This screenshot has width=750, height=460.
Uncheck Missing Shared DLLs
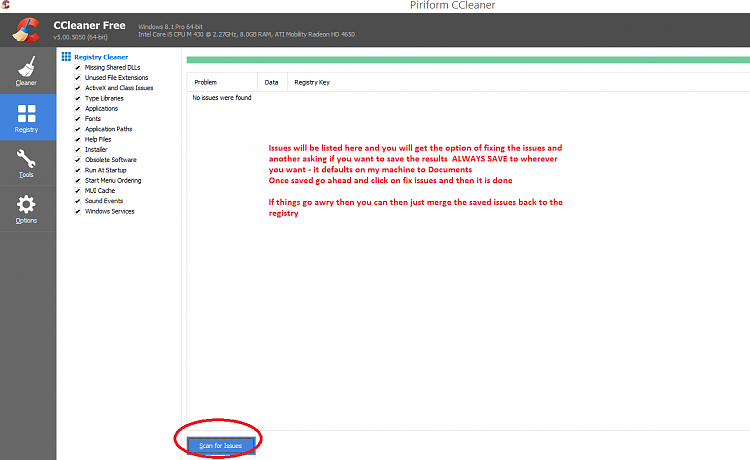pos(77,67)
